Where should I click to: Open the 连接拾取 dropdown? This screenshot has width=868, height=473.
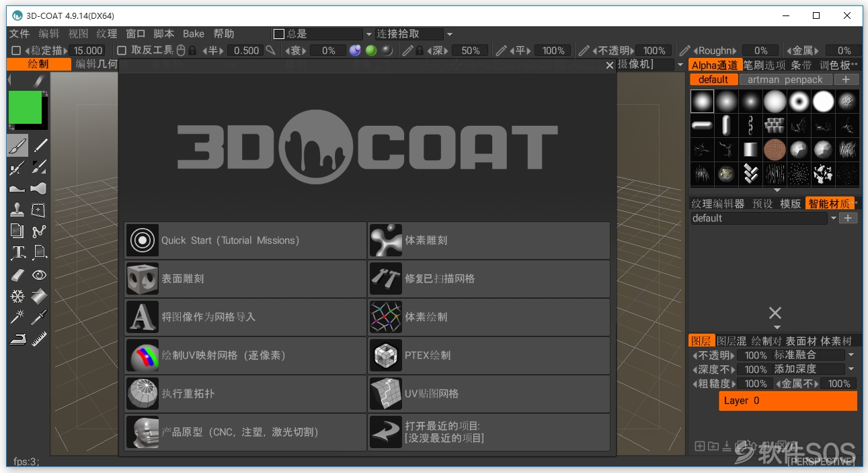point(450,34)
